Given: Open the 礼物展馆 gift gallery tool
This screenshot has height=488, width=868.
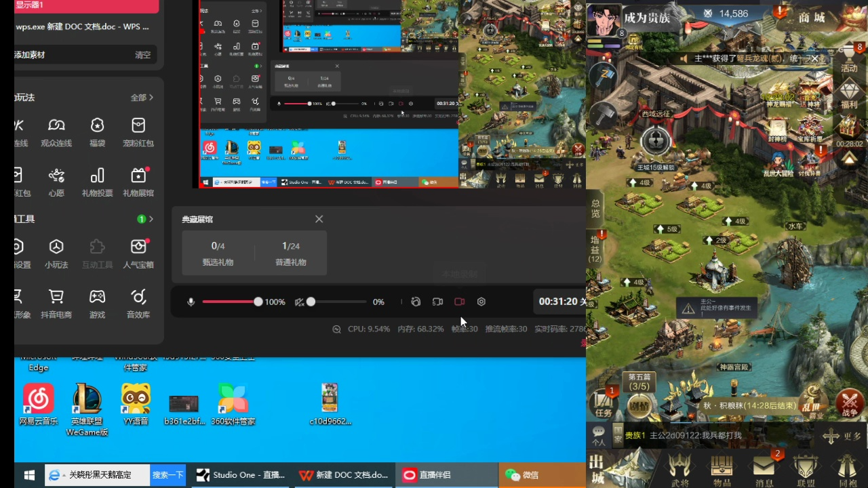Looking at the screenshot, I should tap(138, 182).
